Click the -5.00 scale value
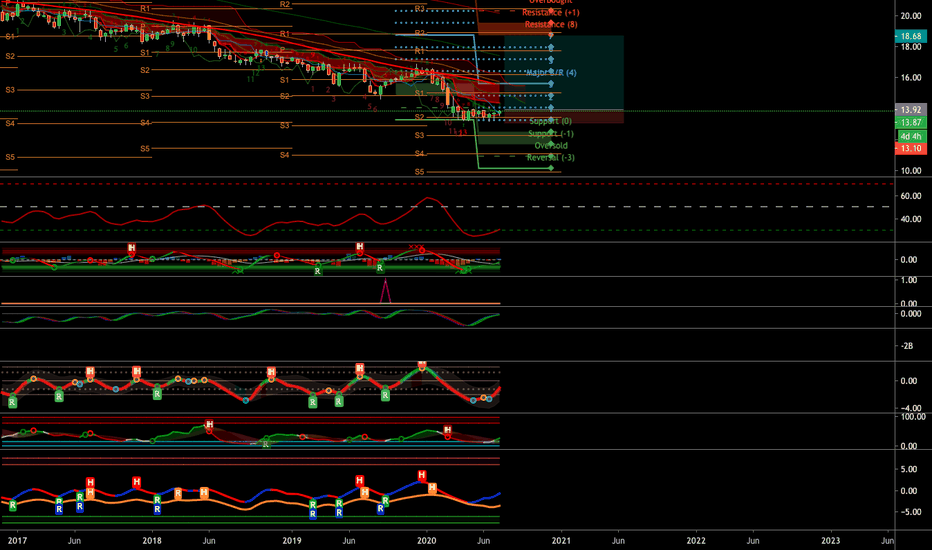 (x=909, y=512)
